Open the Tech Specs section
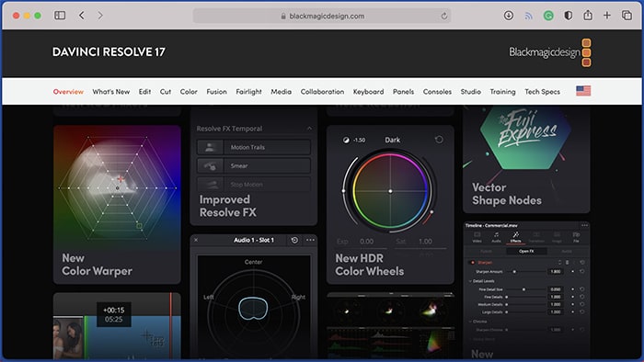The width and height of the screenshot is (644, 362). click(x=542, y=92)
